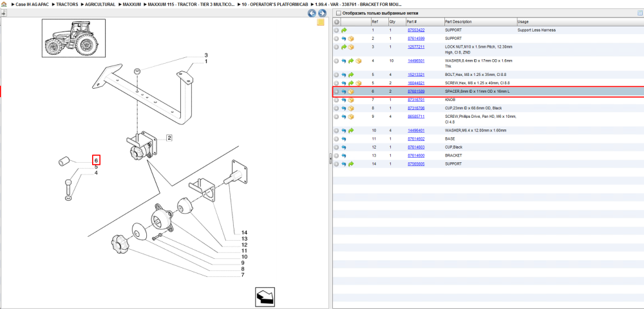Go to the Home icon in breadcrumb
The height and width of the screenshot is (309, 644).
[x=4, y=4]
